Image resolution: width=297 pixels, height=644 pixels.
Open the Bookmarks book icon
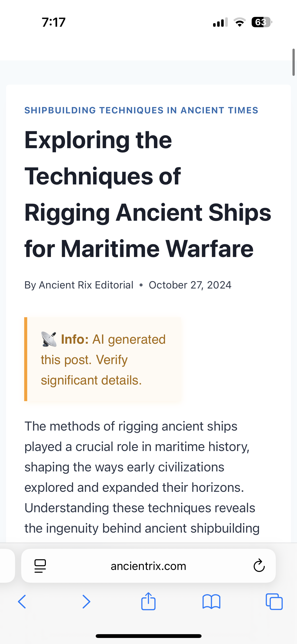tap(211, 602)
